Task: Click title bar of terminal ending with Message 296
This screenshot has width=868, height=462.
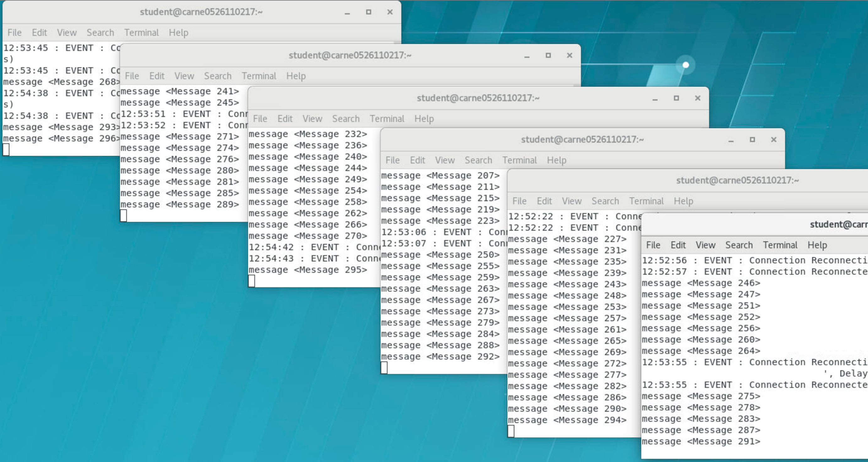Action: [x=202, y=12]
